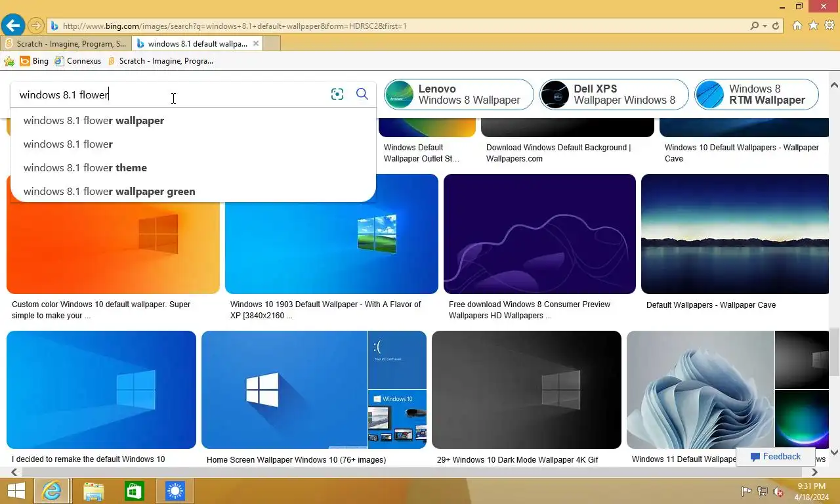The height and width of the screenshot is (504, 840).
Task: Open Windows 10 1903 XP flavor wallpaper image
Action: click(x=331, y=234)
